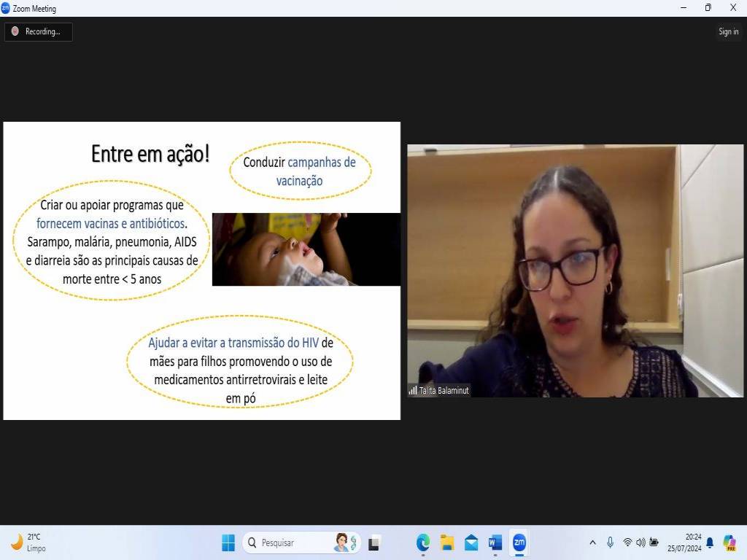Open the clock and date panel
Screen dimensions: 747x560
click(684, 542)
